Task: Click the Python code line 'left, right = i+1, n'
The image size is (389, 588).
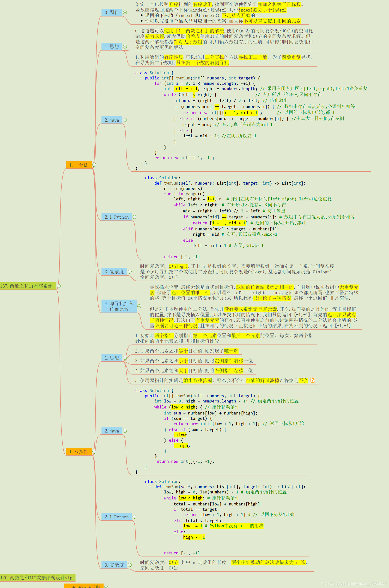Action: pyautogui.click(x=198, y=199)
